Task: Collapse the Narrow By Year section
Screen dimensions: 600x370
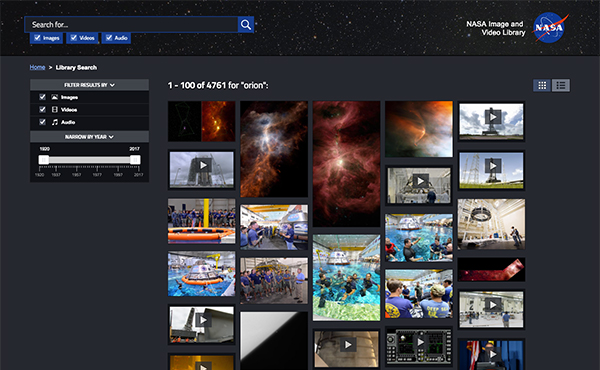Action: coord(89,137)
